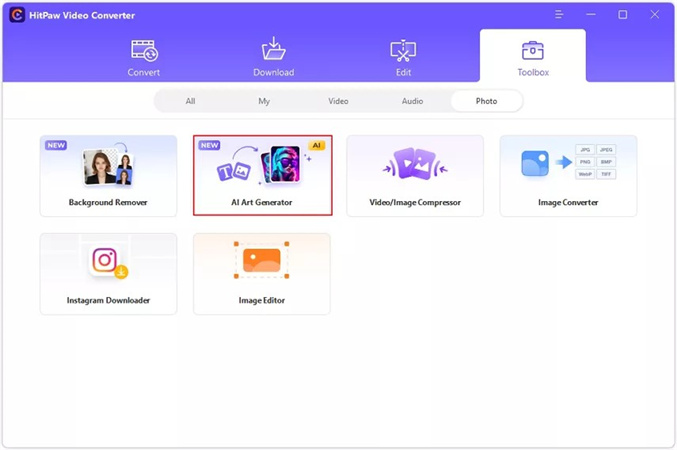Filter tools by All category
This screenshot has height=450, width=677.
pos(190,101)
